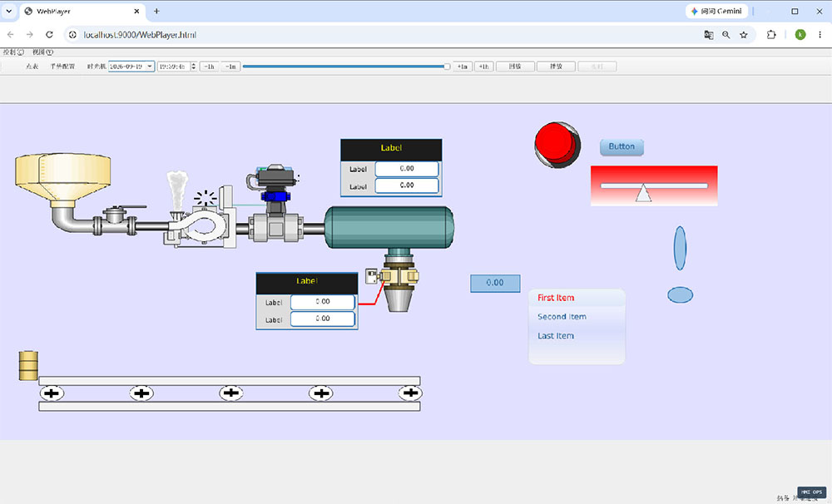This screenshot has width=832, height=504.
Task: Click the blue Button control
Action: 622,147
